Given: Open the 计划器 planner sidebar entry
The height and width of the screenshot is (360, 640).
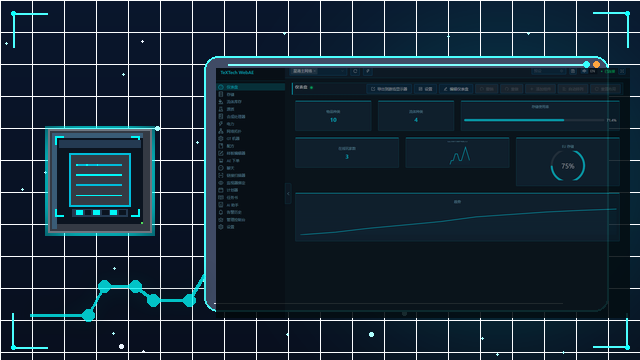Looking at the screenshot, I should click(251, 190).
